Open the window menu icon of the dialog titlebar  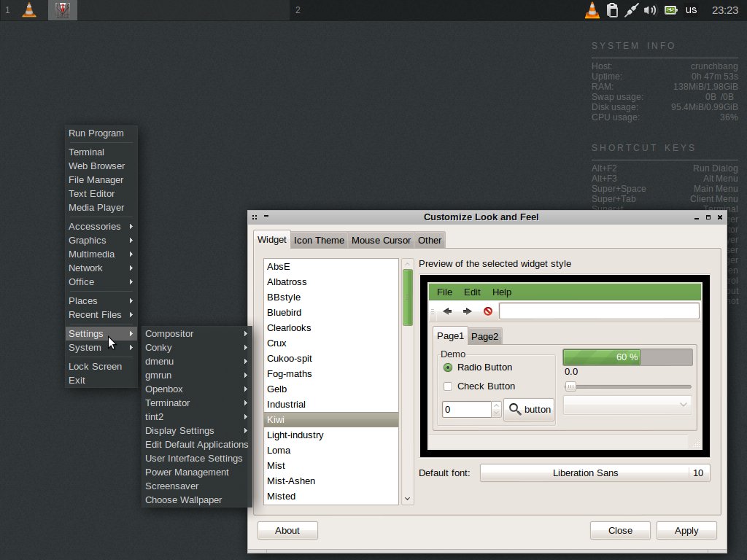pos(255,217)
